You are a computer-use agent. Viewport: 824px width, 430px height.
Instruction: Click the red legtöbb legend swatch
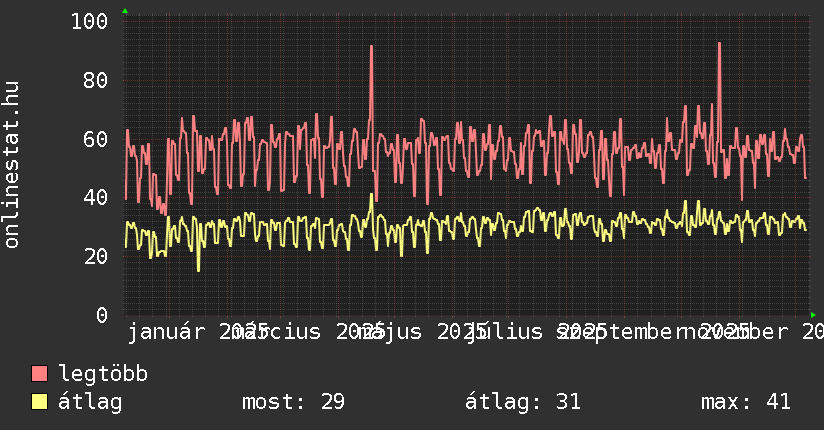[39, 374]
